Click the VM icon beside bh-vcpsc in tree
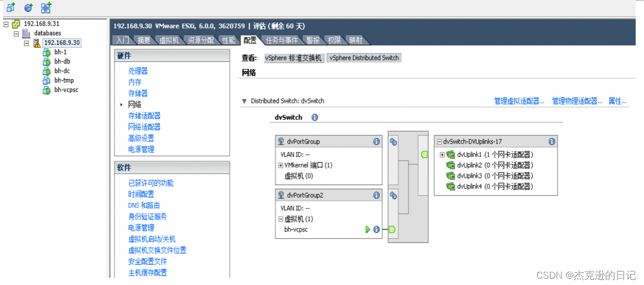 46,89
